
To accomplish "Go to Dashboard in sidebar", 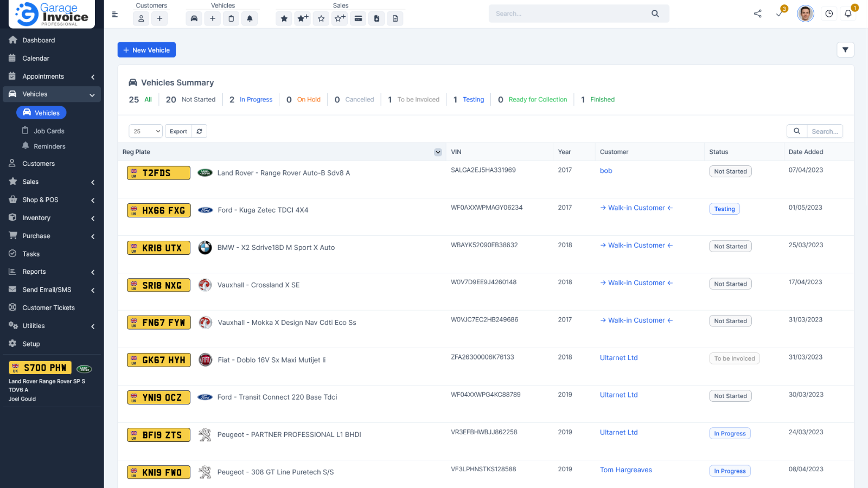I will (x=39, y=40).
